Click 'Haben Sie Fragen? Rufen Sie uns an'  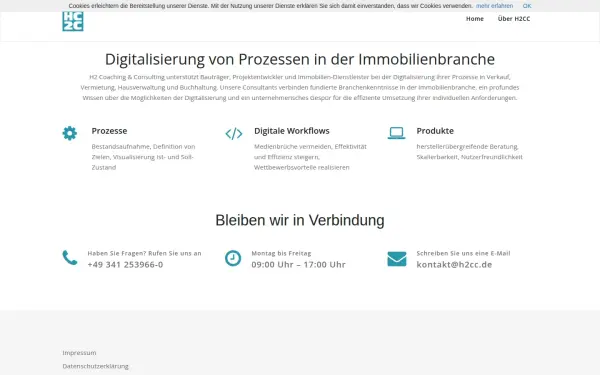coord(144,253)
